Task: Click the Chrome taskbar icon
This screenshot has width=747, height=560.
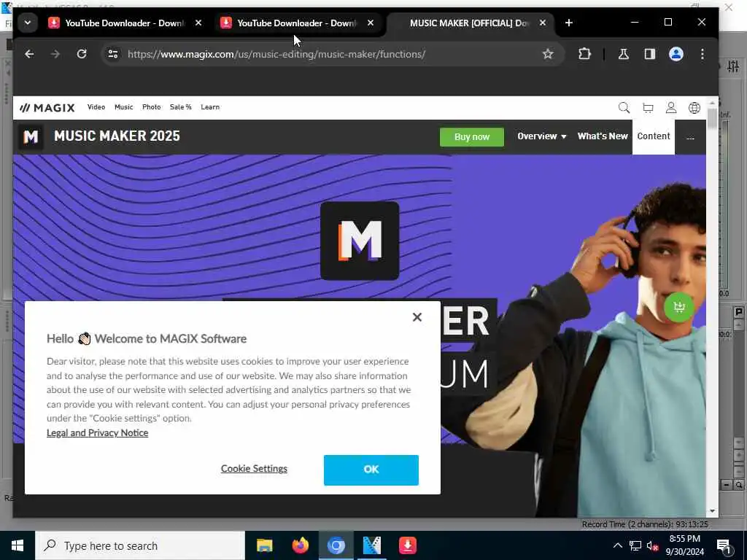Action: pyautogui.click(x=336, y=545)
